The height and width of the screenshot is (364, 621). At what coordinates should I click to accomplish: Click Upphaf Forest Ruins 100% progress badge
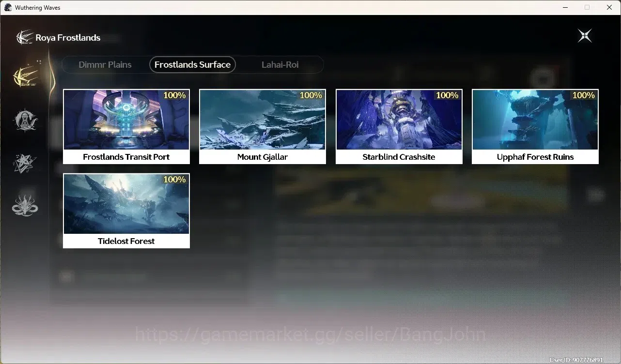[583, 95]
